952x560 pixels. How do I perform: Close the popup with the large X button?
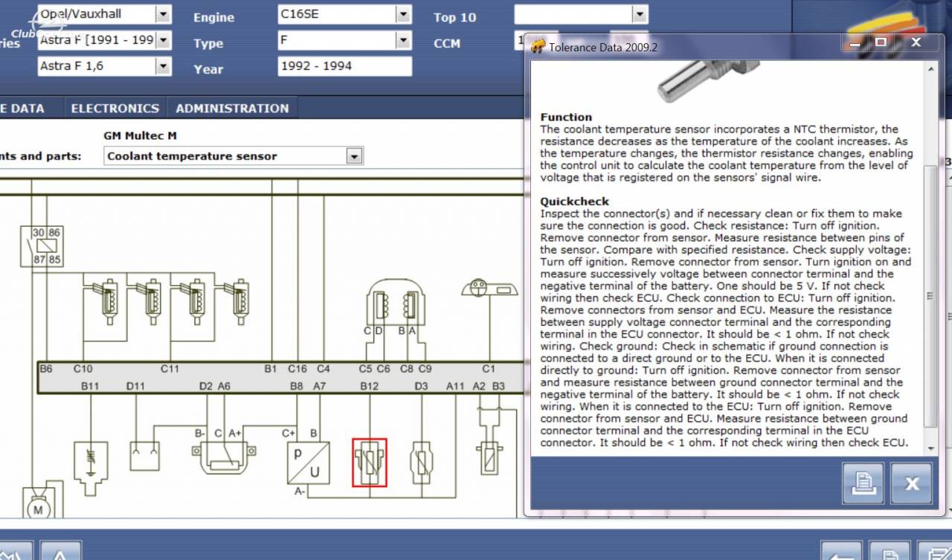point(911,483)
